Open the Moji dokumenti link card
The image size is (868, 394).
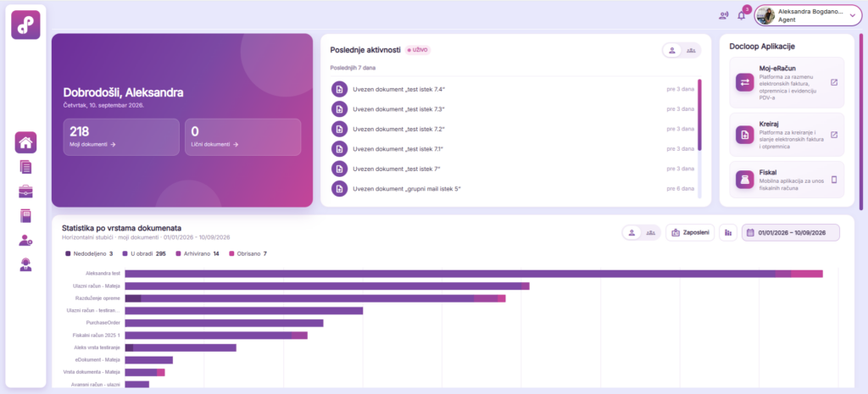pyautogui.click(x=121, y=136)
